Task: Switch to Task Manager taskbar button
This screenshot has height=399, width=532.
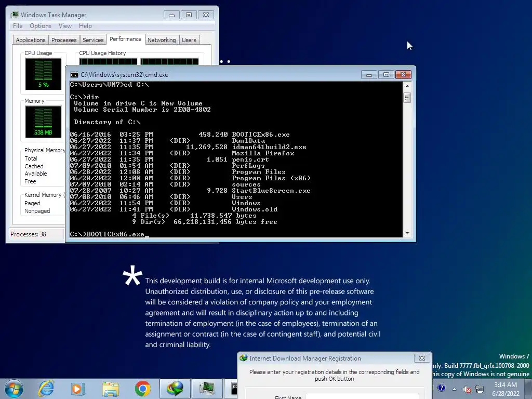Action: [x=207, y=389]
